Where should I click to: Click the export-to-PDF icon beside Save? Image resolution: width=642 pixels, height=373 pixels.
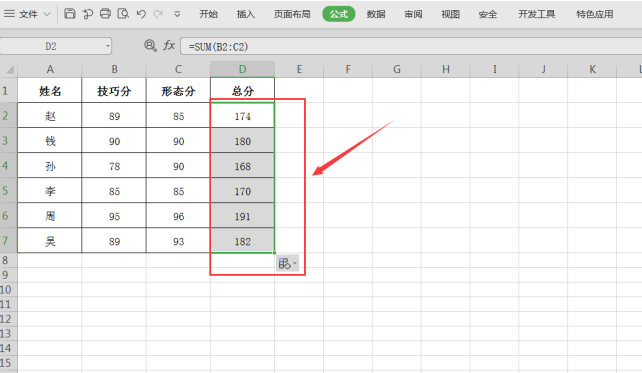[x=88, y=14]
